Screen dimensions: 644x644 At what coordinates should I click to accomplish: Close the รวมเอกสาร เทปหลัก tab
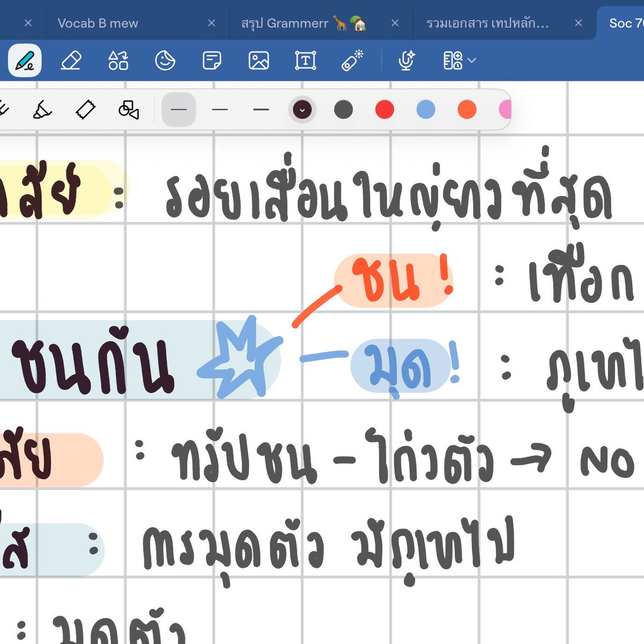579,23
